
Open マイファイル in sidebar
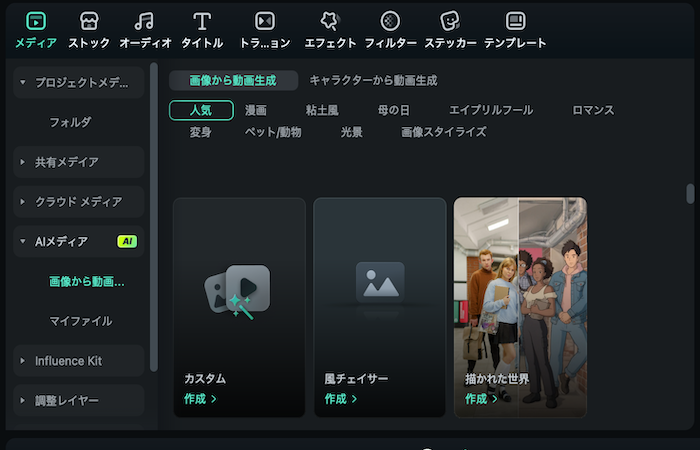(81, 321)
